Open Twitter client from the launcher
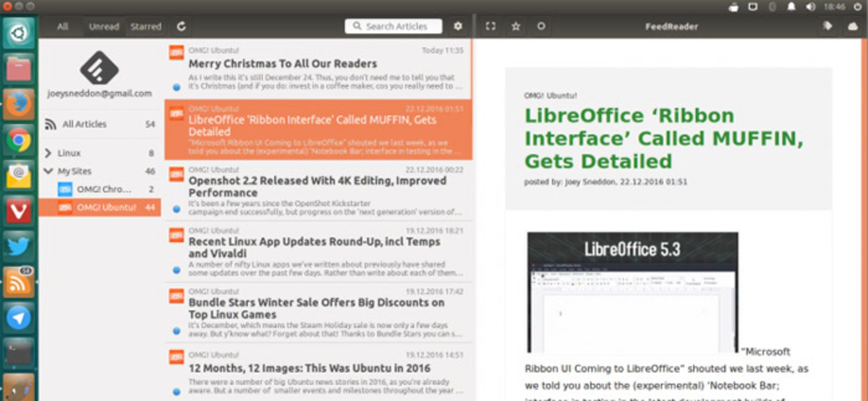The width and height of the screenshot is (868, 401). [x=18, y=247]
